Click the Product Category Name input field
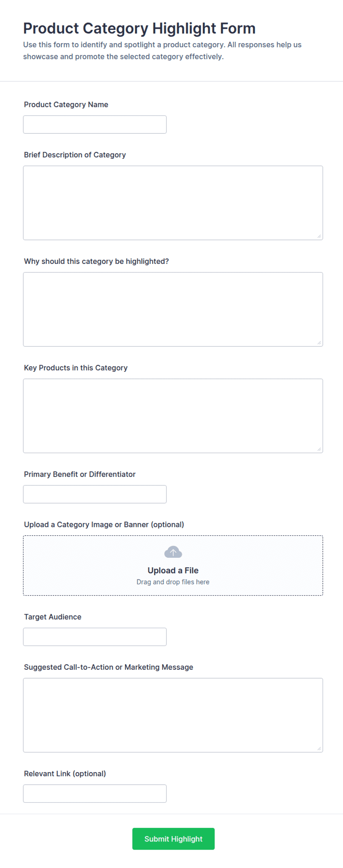 pos(95,125)
